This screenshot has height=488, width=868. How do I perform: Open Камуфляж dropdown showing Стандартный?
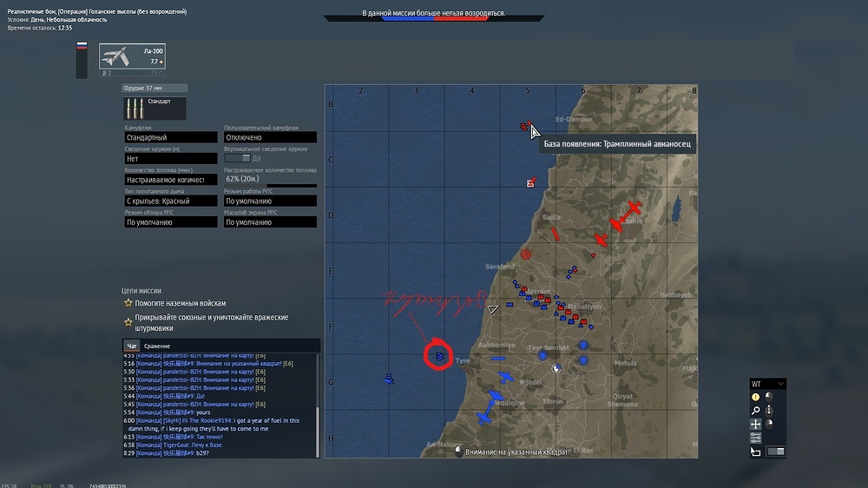[171, 137]
